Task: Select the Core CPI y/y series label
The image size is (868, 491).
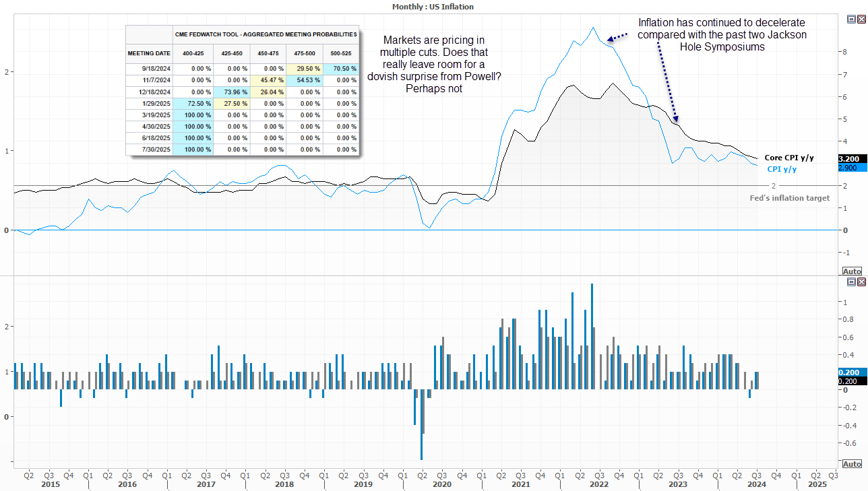Action: [789, 158]
